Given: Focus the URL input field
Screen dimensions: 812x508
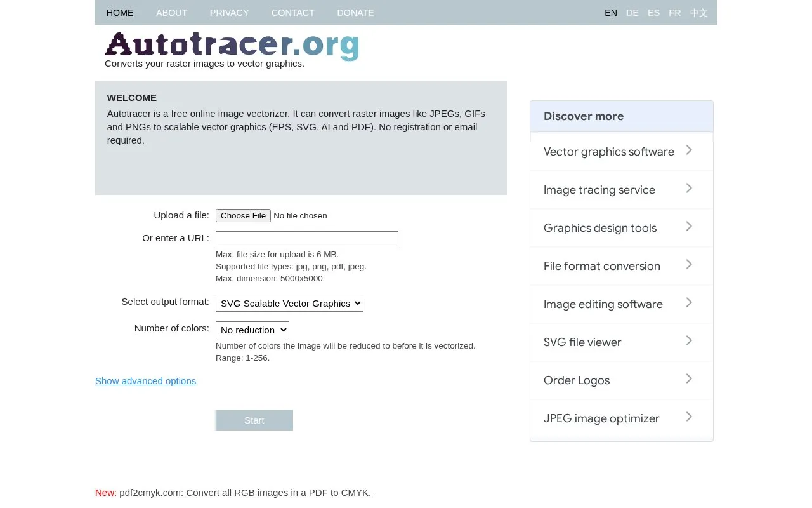Looking at the screenshot, I should (x=307, y=239).
